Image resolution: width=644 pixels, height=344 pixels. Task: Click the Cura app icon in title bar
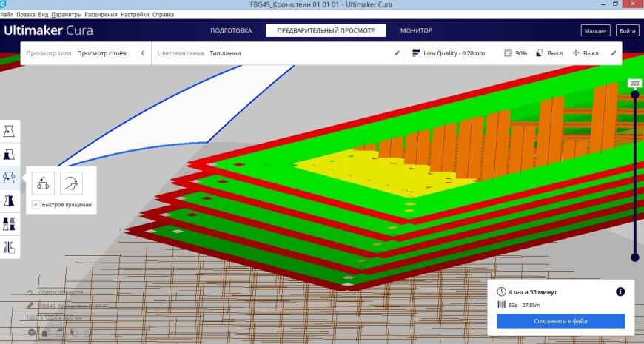tap(3, 4)
